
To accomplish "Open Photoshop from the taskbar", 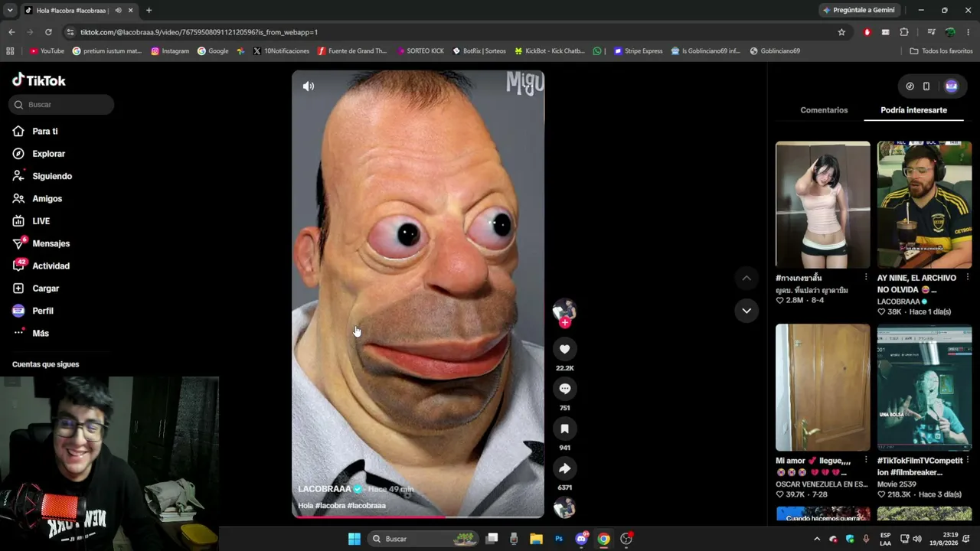I will point(559,539).
